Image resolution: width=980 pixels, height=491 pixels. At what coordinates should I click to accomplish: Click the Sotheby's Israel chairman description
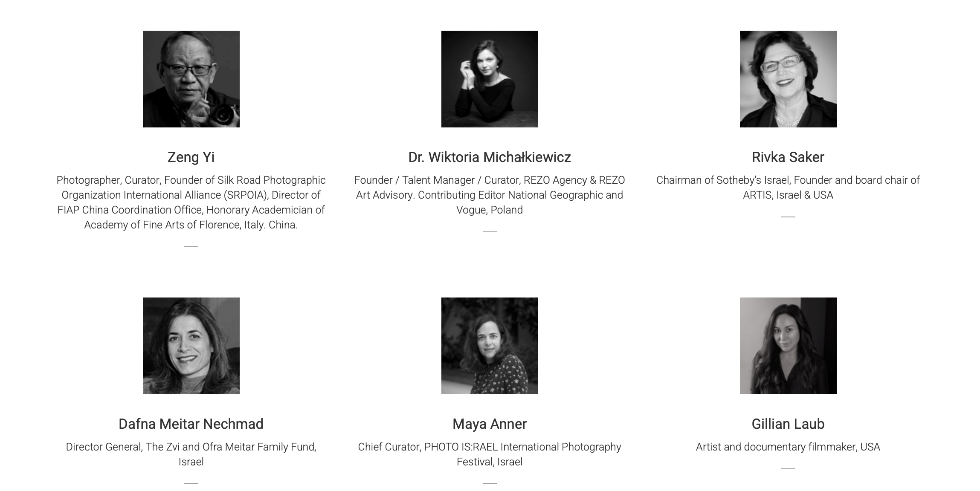click(x=788, y=188)
